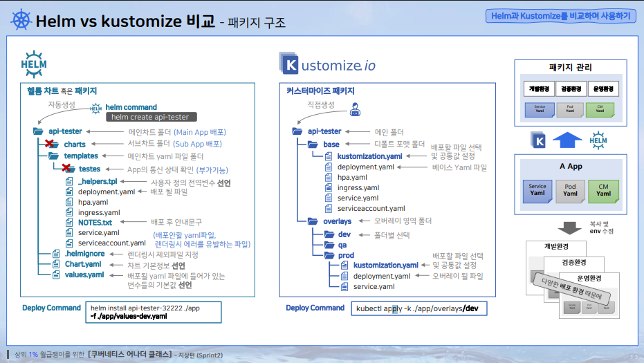Click the '메인차트 폴더 (Main App 배포)' description

(x=177, y=132)
